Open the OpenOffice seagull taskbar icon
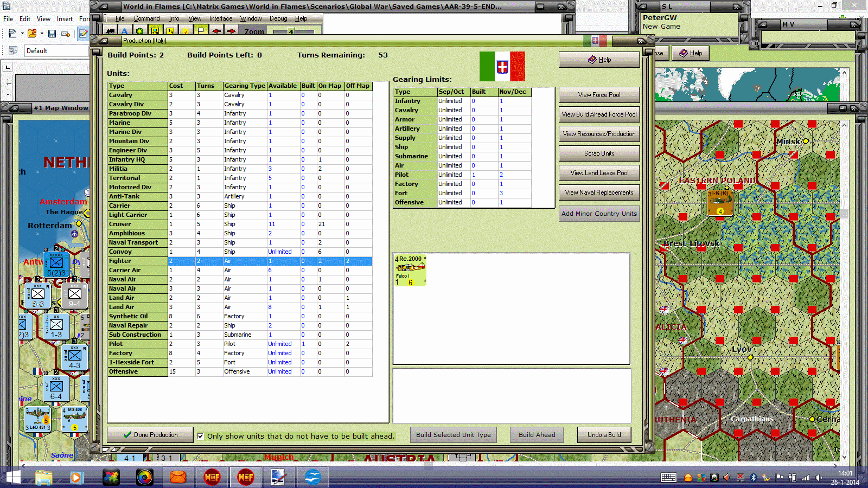 point(312,477)
